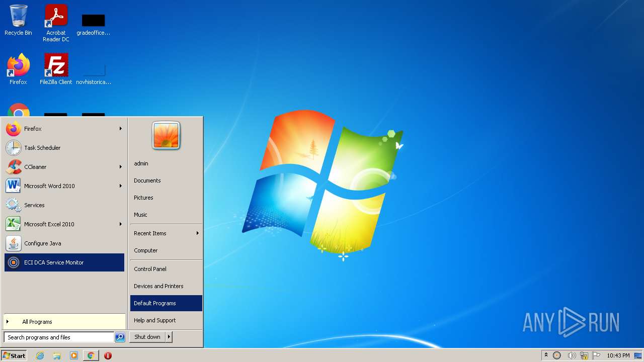Click in Search programs and files box
This screenshot has width=644, height=362.
(x=59, y=337)
